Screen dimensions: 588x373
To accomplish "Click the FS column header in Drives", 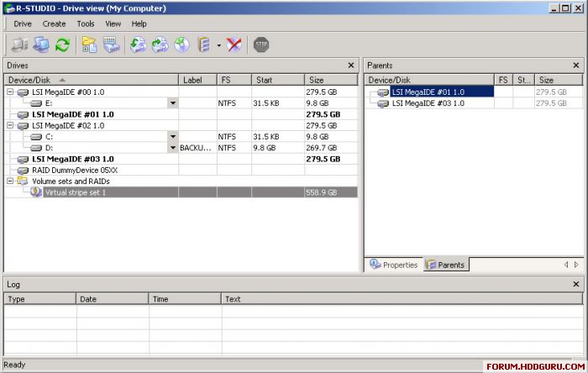I will (x=234, y=80).
